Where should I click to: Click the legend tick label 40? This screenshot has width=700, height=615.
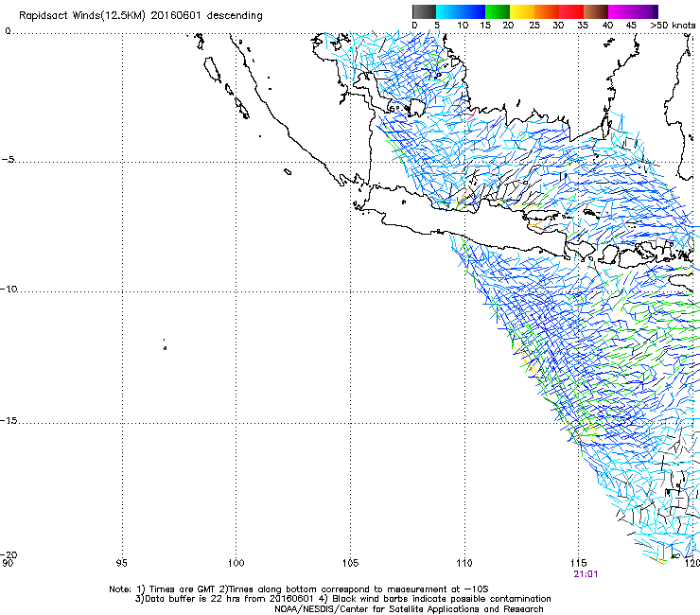click(607, 26)
